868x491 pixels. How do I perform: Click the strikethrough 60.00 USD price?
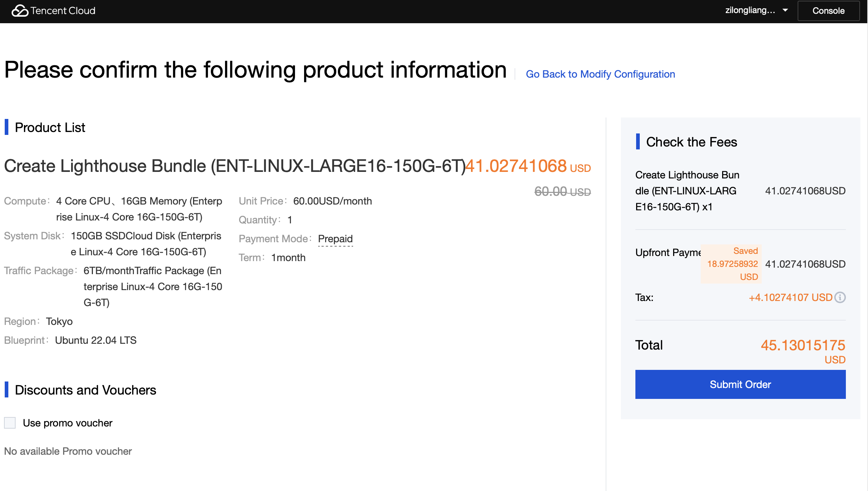point(562,191)
